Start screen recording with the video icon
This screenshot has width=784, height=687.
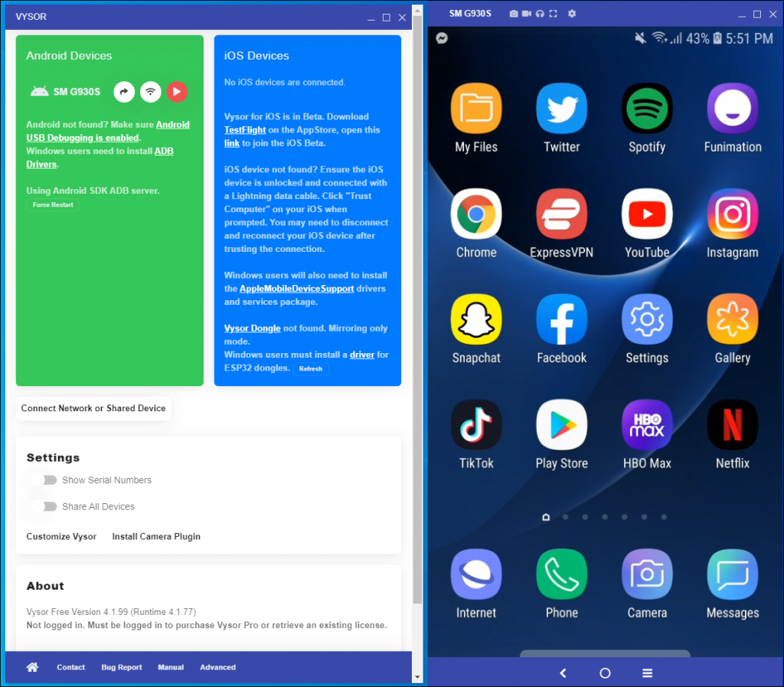tap(527, 13)
